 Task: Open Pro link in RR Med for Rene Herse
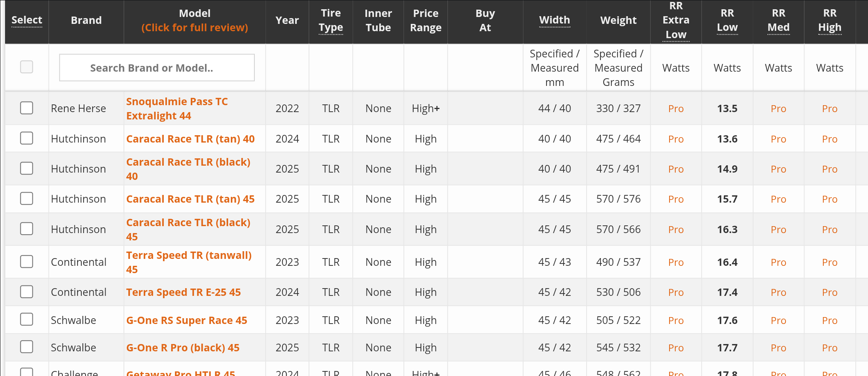[x=778, y=109]
